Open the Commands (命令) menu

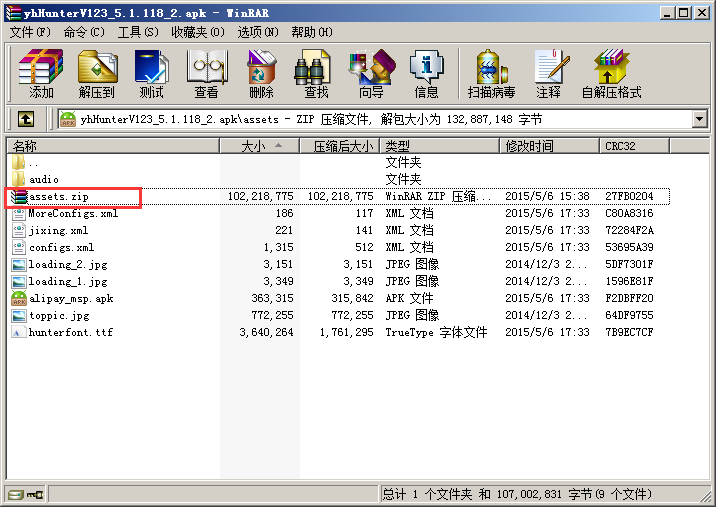[x=84, y=32]
